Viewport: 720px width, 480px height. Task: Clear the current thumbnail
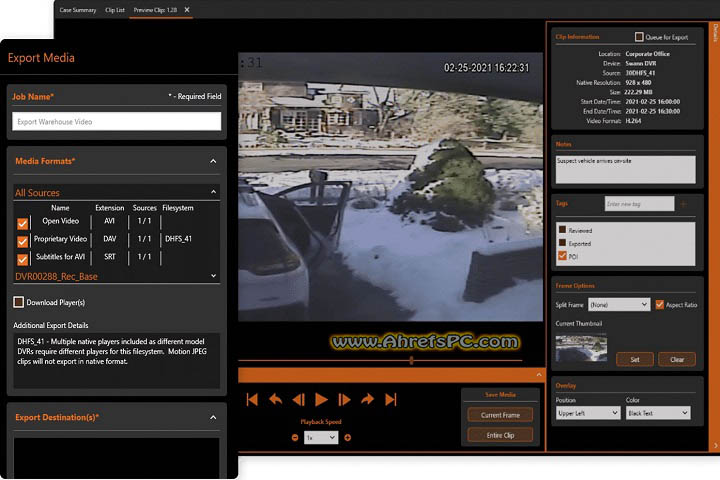(x=677, y=359)
